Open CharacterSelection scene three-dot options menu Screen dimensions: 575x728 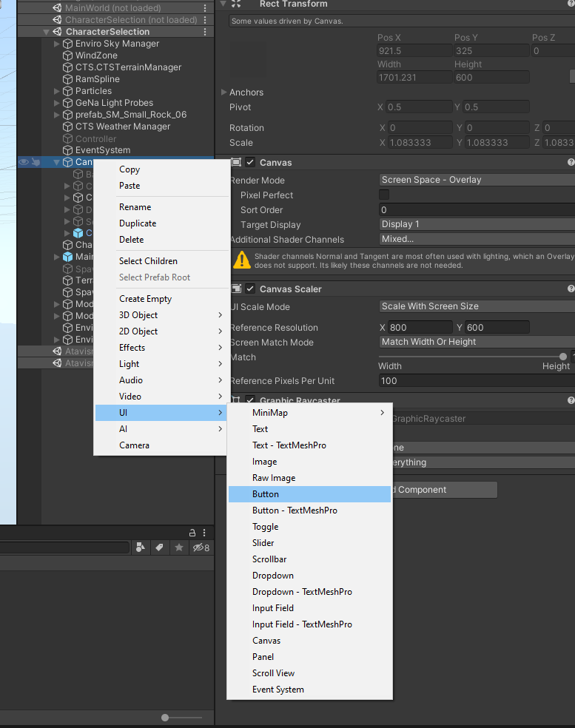[205, 32]
